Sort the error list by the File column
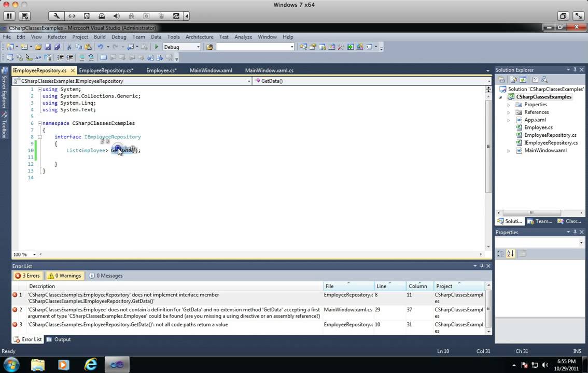588x373 pixels. point(348,286)
